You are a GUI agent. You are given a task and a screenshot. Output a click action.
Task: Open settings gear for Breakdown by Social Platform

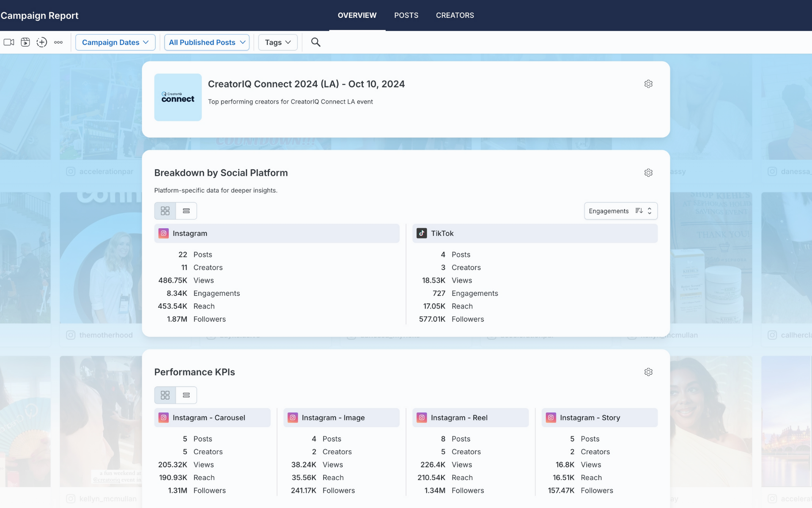(x=648, y=172)
